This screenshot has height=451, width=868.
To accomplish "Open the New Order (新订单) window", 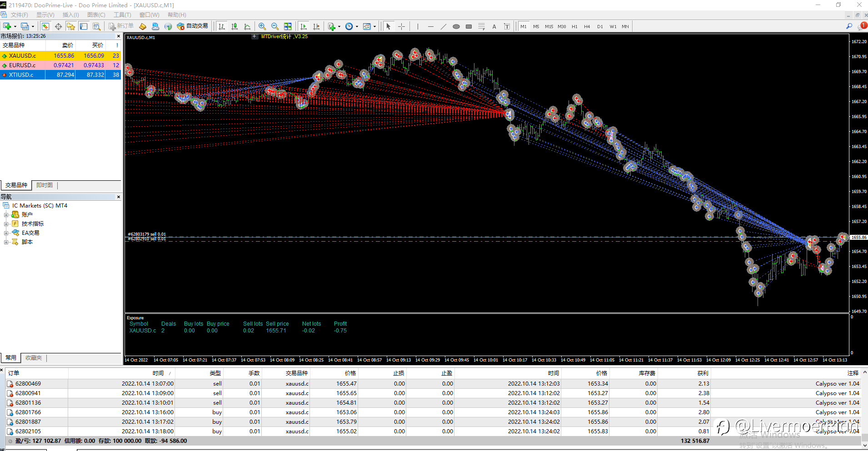I will pos(121,26).
